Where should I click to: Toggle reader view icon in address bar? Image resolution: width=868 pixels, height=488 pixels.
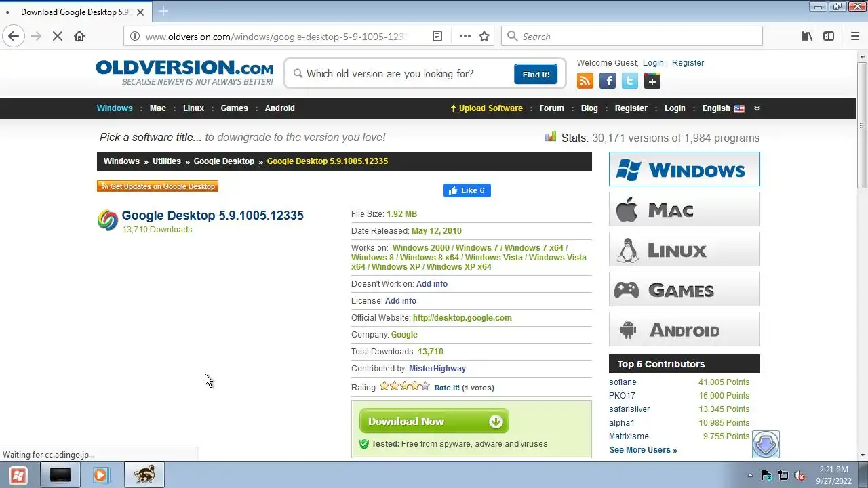pyautogui.click(x=437, y=37)
